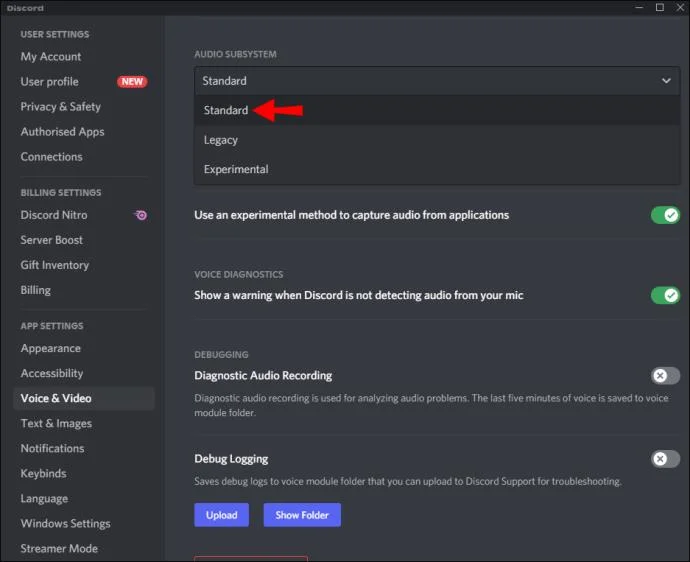
Task: Click the BILLING SETTINGS heading
Action: pos(61,193)
